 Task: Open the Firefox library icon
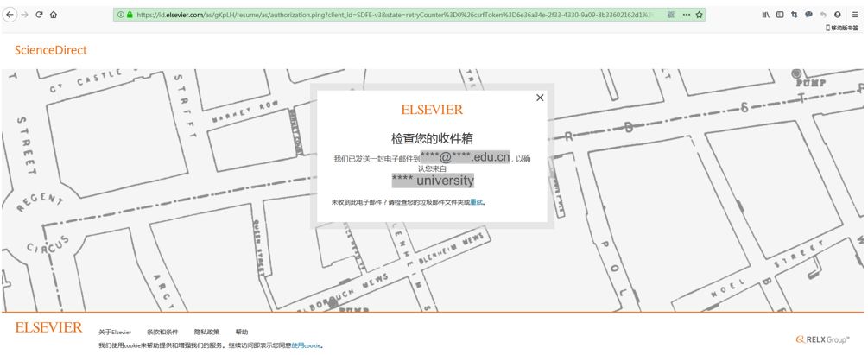pyautogui.click(x=765, y=15)
